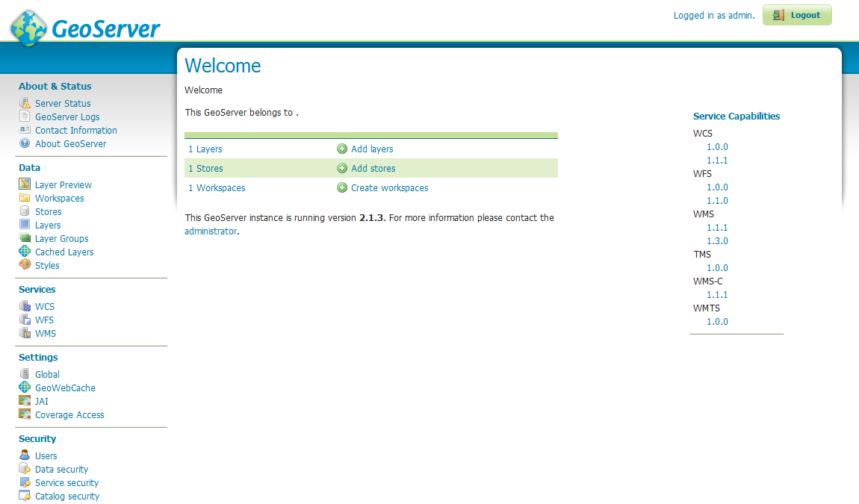Click the Contact Information card icon

coord(25,130)
